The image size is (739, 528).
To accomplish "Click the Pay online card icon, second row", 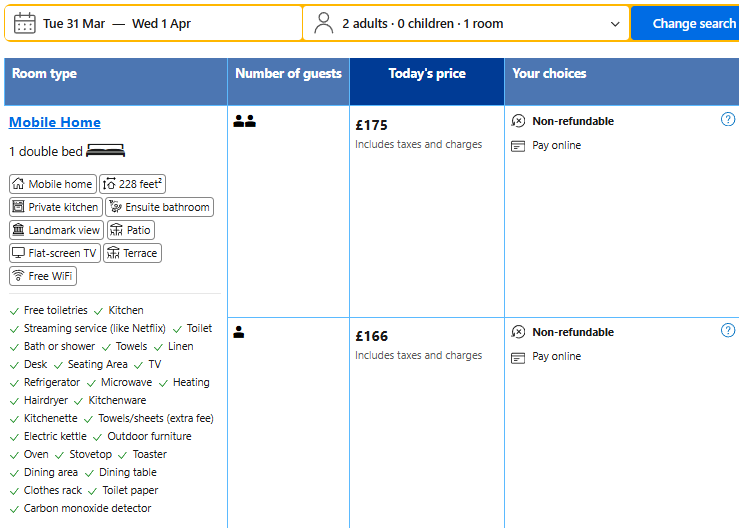I will 518,357.
